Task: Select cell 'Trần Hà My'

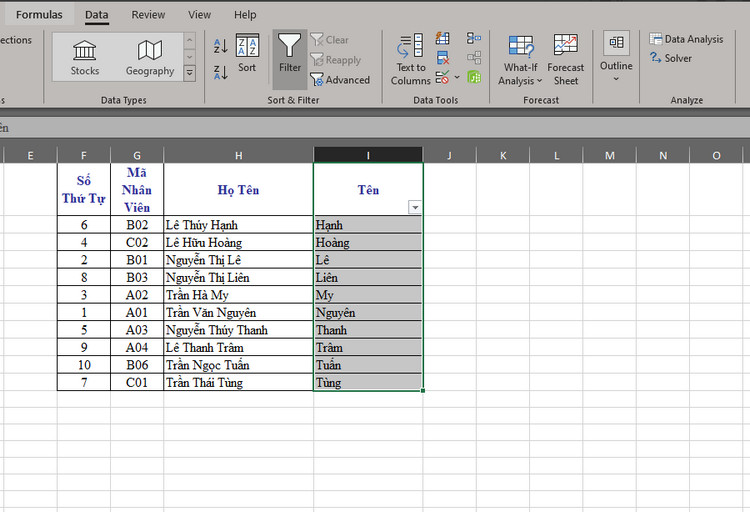Action: (238, 295)
